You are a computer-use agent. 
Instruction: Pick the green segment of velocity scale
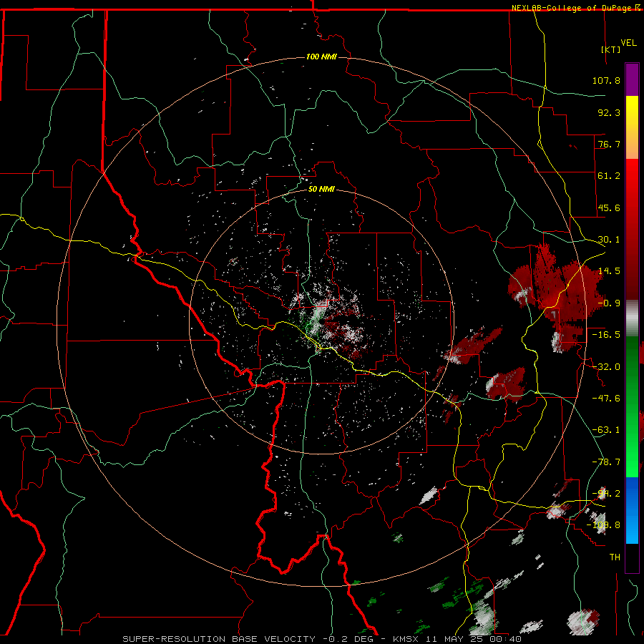[632, 406]
